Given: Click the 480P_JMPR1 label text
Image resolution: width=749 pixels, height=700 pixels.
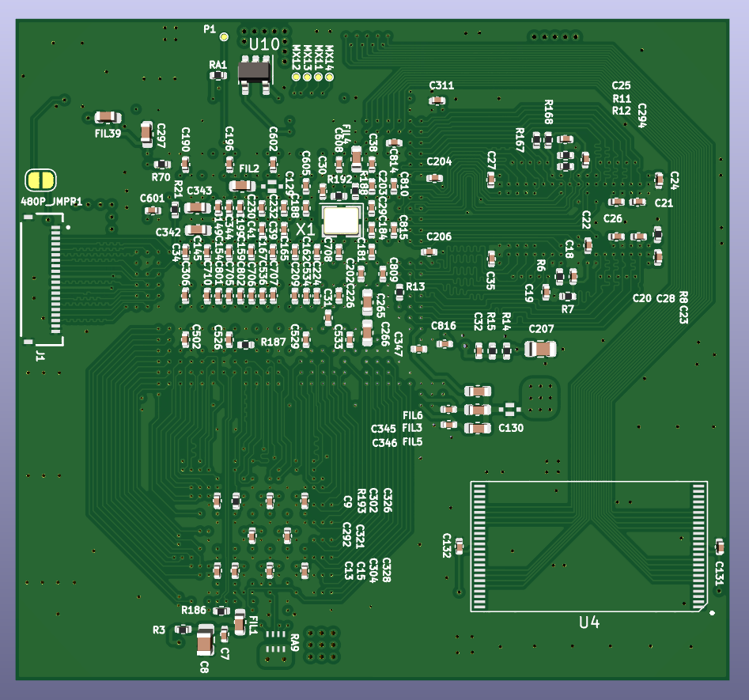Looking at the screenshot, I should pyautogui.click(x=51, y=202).
